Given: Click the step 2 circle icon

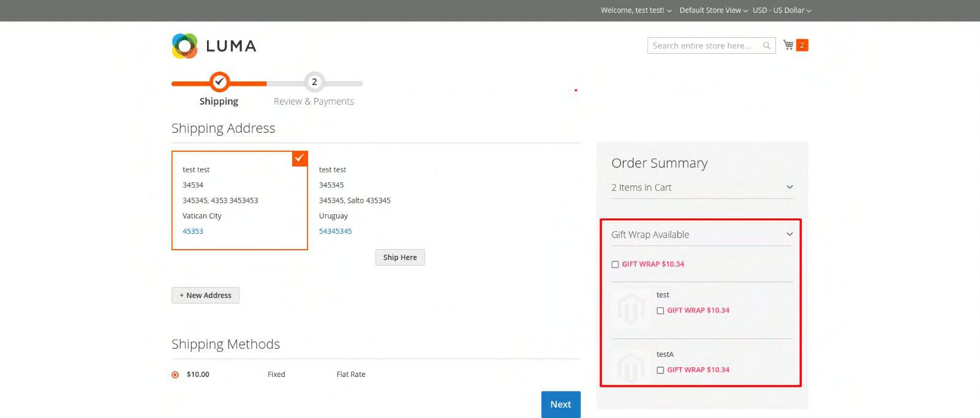Looking at the screenshot, I should pos(314,82).
